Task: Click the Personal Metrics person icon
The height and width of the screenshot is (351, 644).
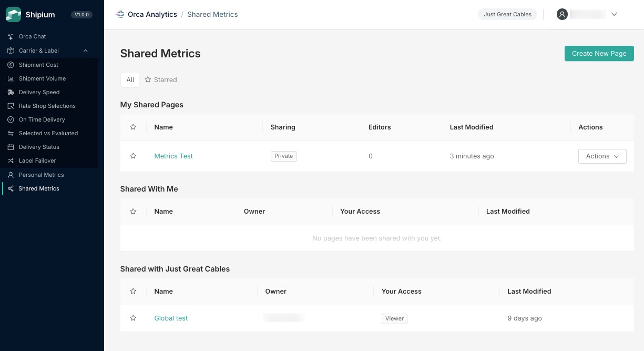Action: click(11, 175)
